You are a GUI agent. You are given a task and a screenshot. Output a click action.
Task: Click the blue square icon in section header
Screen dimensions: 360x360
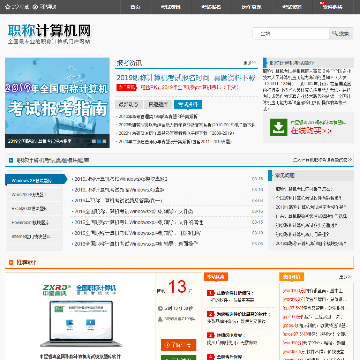(11, 160)
